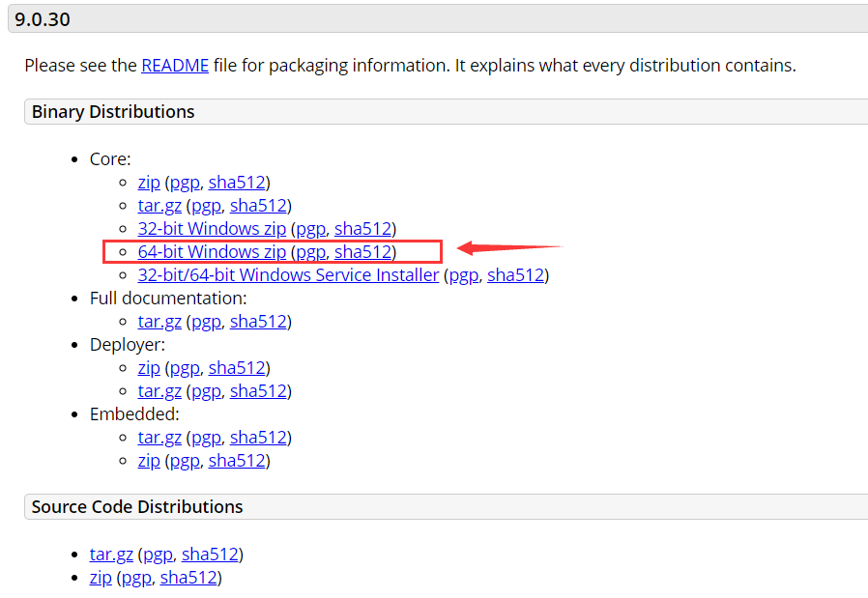This screenshot has width=868, height=598.
Task: Open pgp for Embedded tar.gz
Action: [x=207, y=439]
